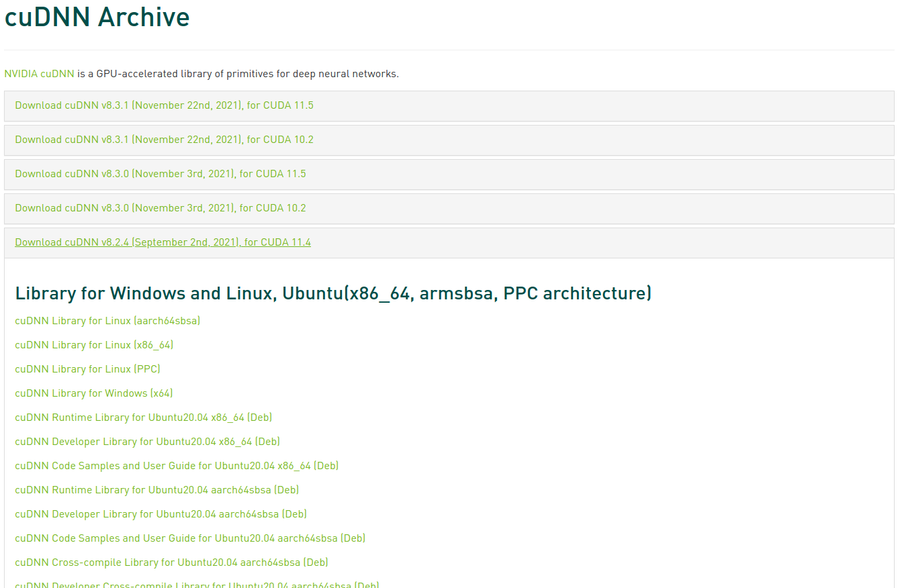Click the cuDNN Archive page heading
The height and width of the screenshot is (588, 902).
[x=97, y=17]
